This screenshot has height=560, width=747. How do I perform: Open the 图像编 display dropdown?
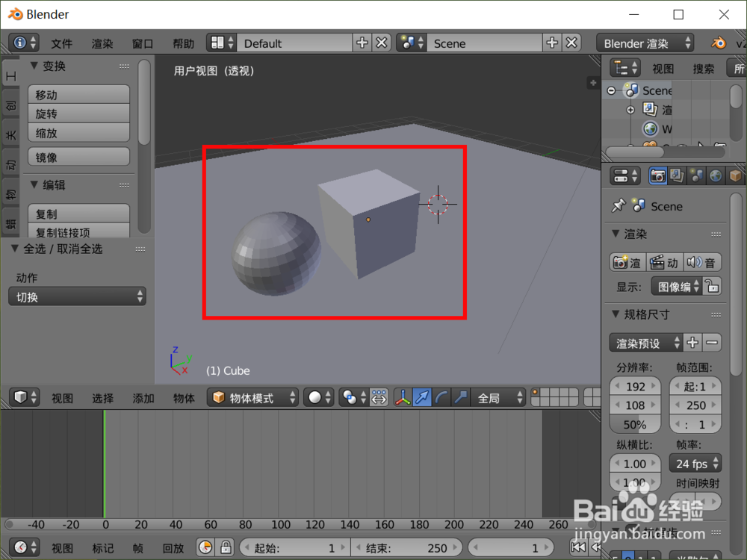[677, 287]
